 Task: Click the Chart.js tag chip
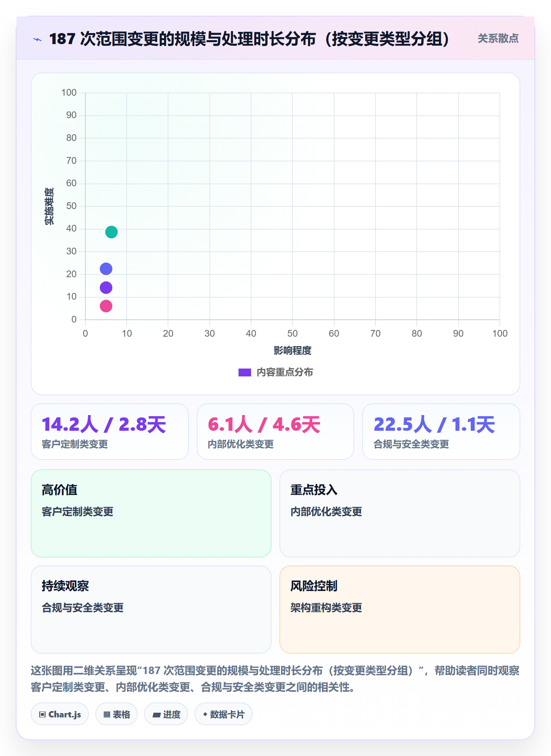click(60, 714)
